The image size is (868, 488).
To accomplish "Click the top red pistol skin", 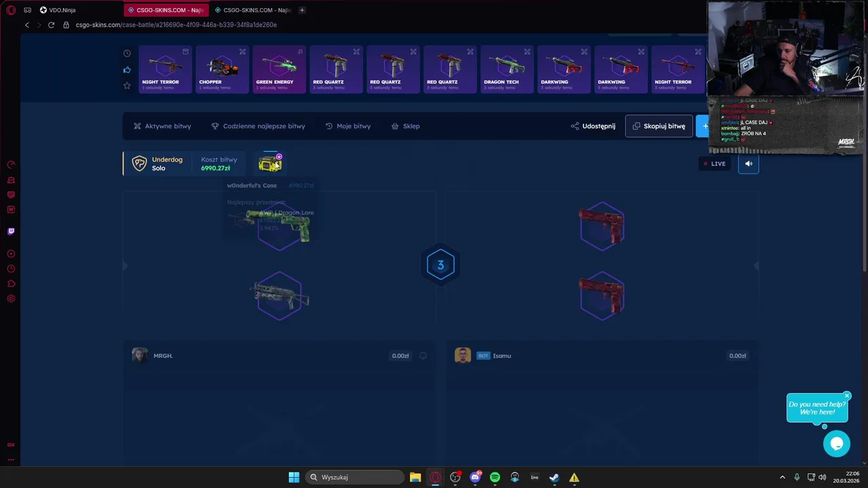I will (602, 226).
